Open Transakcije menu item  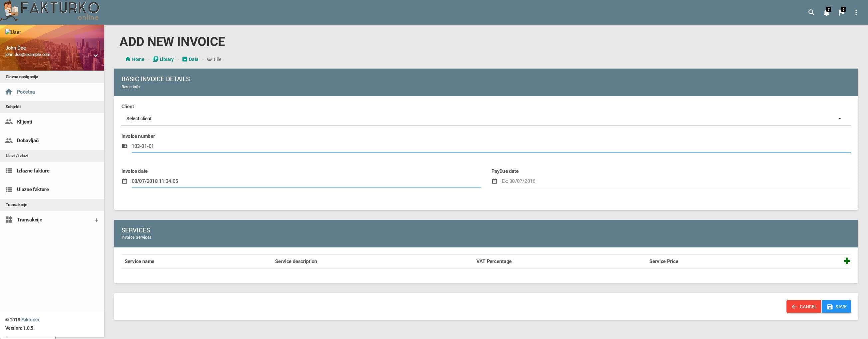52,219
